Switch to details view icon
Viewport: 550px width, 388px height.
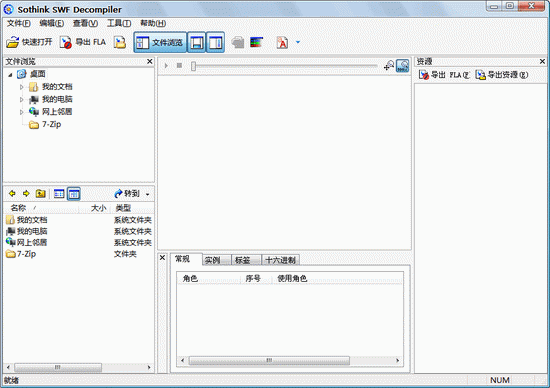coord(74,194)
